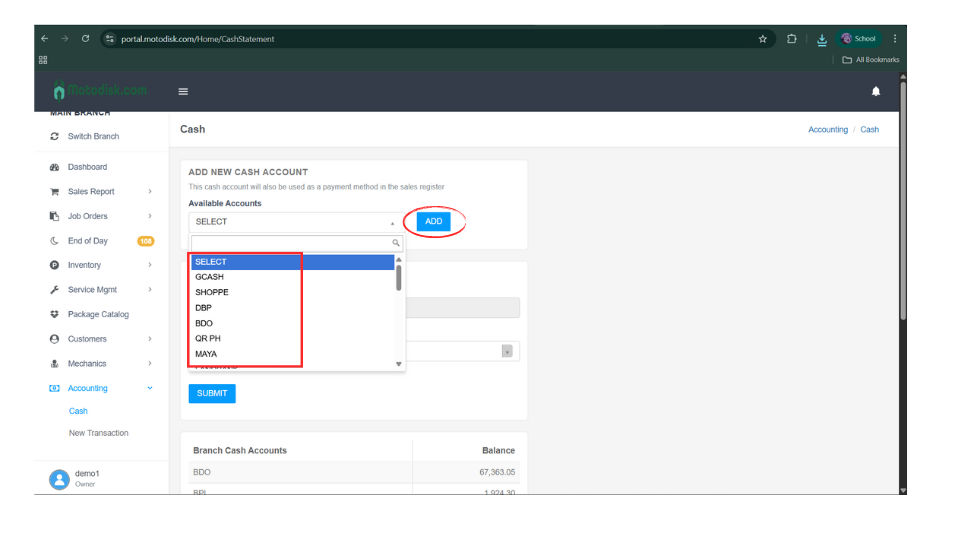
Task: Open the Available Accounts SELECT dropdown
Action: tap(295, 222)
